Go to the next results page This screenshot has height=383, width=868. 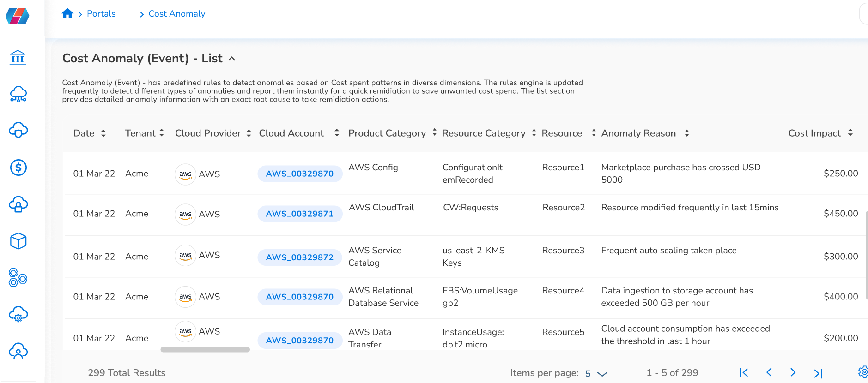pos(793,372)
